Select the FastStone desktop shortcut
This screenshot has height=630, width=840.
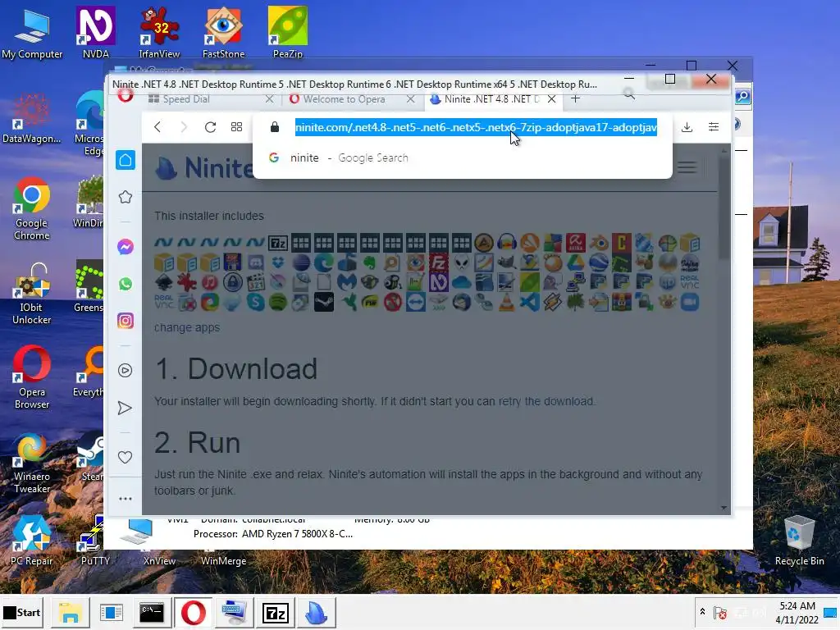[x=223, y=32]
